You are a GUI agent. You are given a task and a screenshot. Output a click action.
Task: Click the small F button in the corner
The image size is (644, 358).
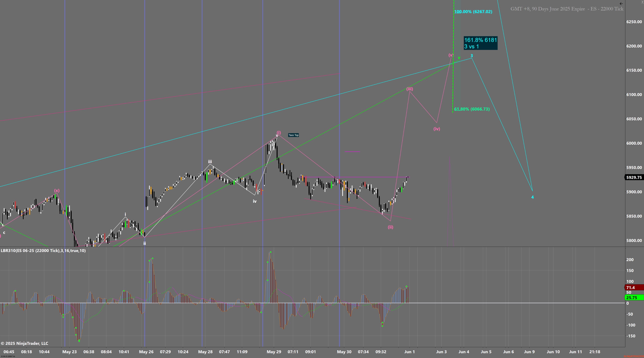[642, 2]
